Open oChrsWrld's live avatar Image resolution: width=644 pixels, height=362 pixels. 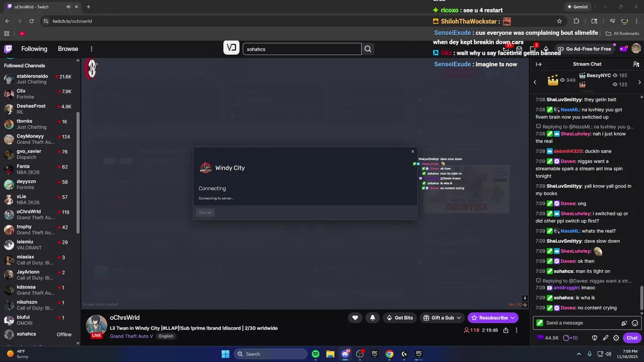[x=96, y=326]
